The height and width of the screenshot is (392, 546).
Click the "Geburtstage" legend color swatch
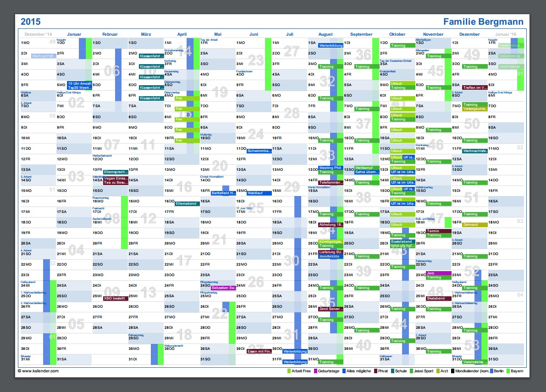[x=315, y=371]
